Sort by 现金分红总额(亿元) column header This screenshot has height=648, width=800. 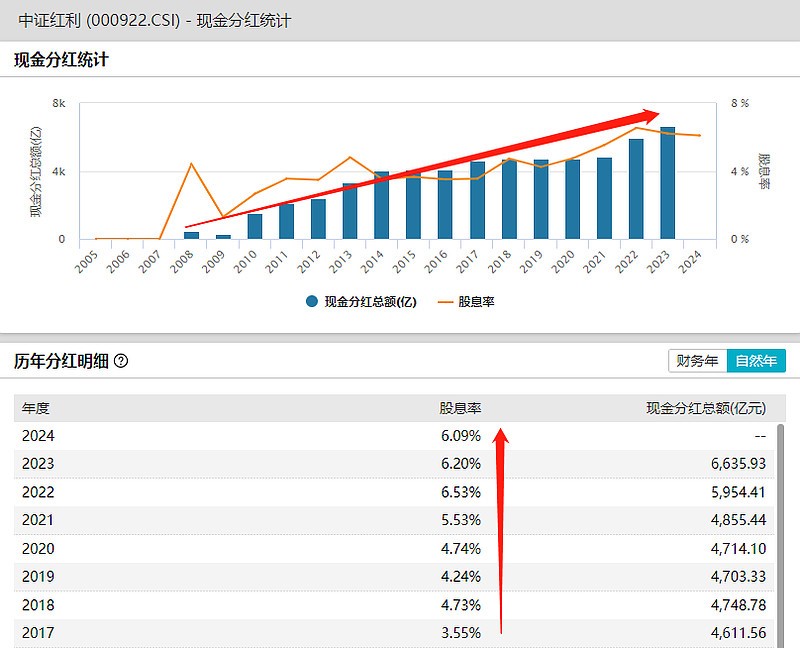pos(706,408)
